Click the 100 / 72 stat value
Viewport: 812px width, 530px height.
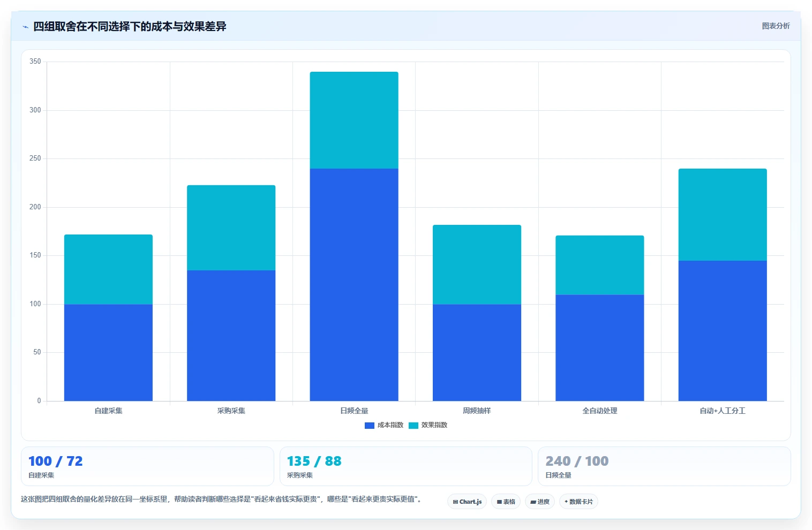tap(56, 461)
